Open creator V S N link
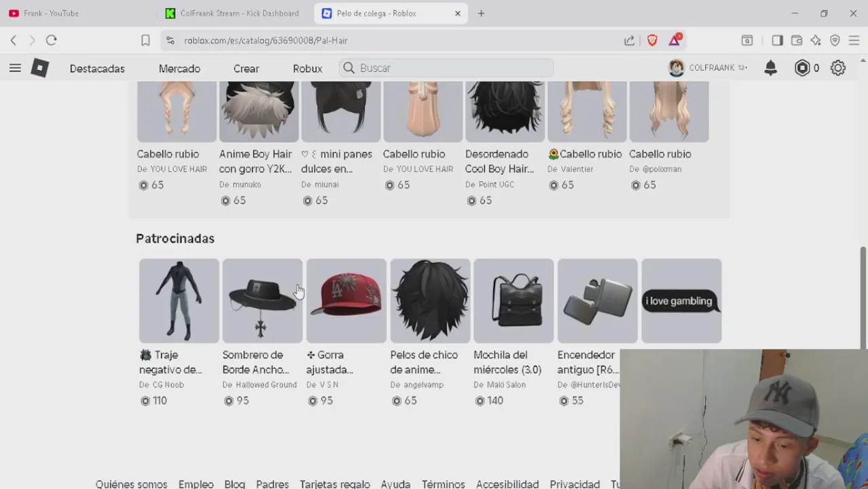868x489 pixels. tap(328, 384)
